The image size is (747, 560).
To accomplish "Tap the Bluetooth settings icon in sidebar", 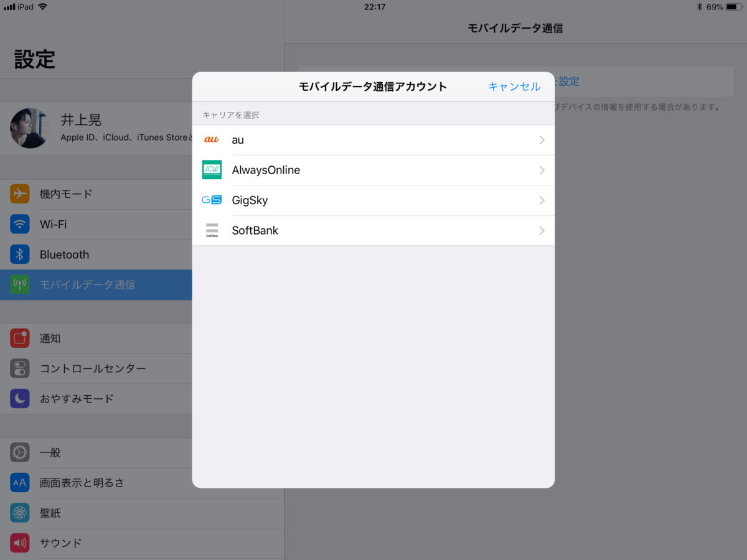I will pyautogui.click(x=20, y=254).
